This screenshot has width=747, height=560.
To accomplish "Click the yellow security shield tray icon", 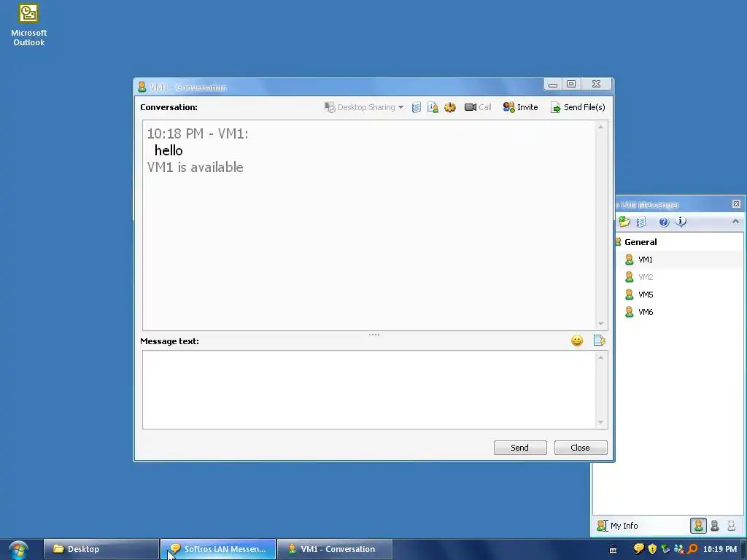I will [653, 549].
